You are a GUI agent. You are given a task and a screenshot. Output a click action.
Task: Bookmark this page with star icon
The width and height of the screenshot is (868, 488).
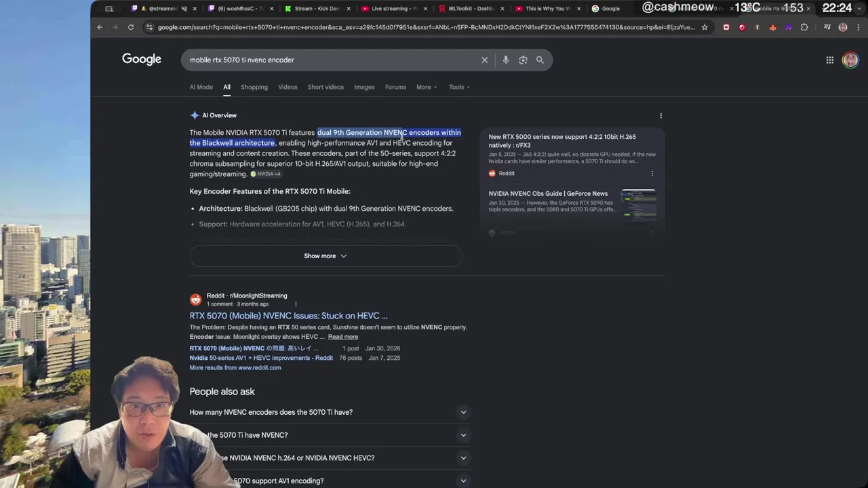point(705,27)
